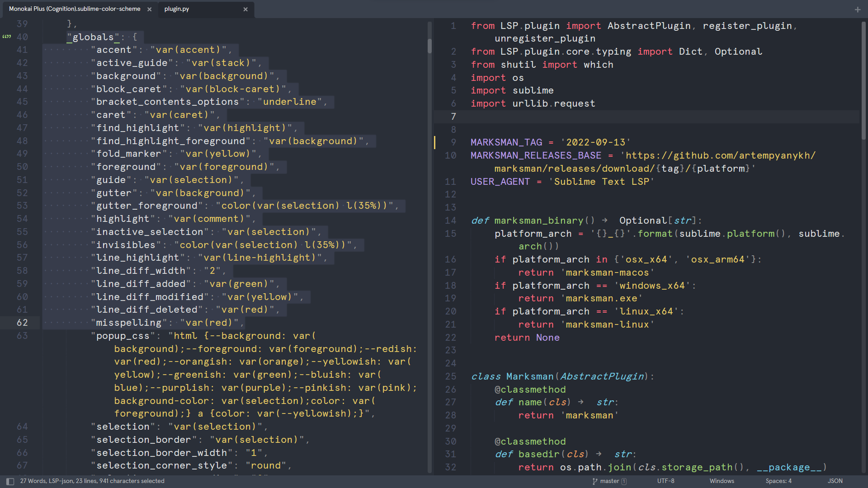Click the selection summary text in status bar
868x488 pixels.
click(x=92, y=481)
